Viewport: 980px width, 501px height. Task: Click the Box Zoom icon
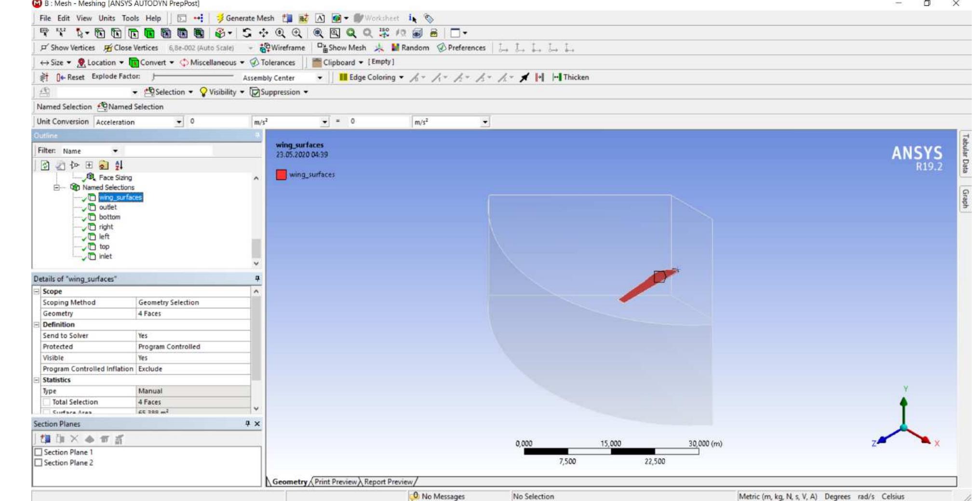click(335, 33)
